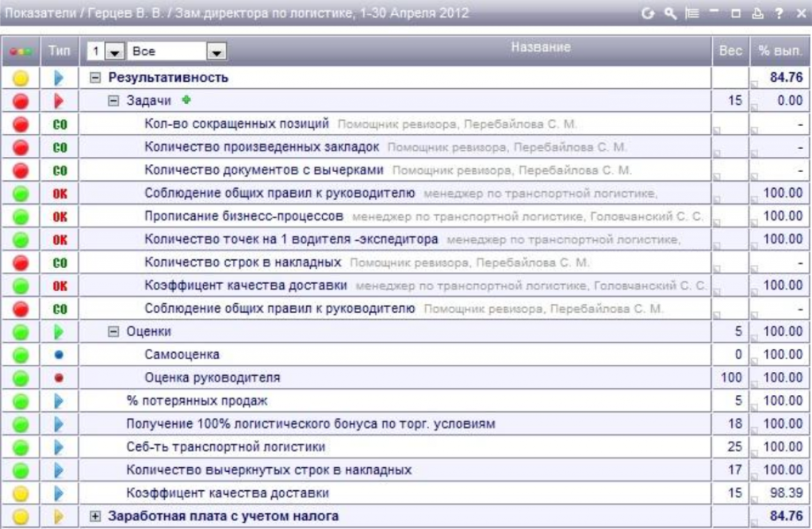
Task: Click the Тип column header
Action: 59,50
